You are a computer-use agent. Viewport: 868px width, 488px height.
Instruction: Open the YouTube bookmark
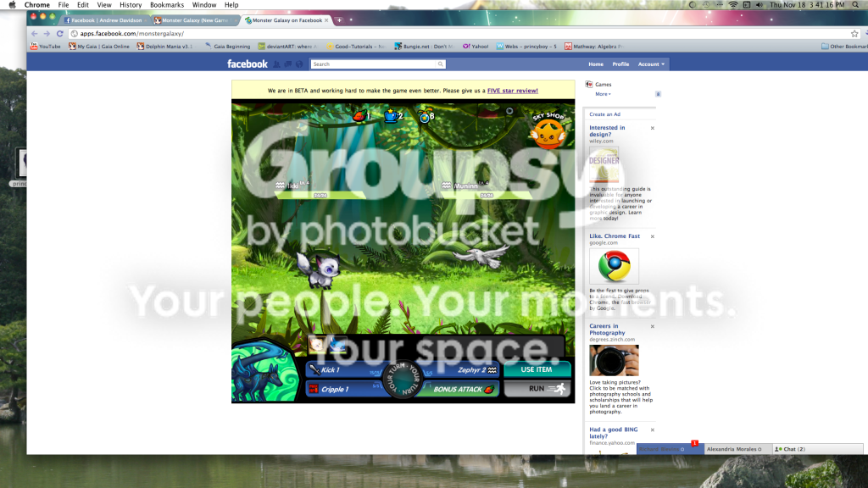click(x=46, y=47)
